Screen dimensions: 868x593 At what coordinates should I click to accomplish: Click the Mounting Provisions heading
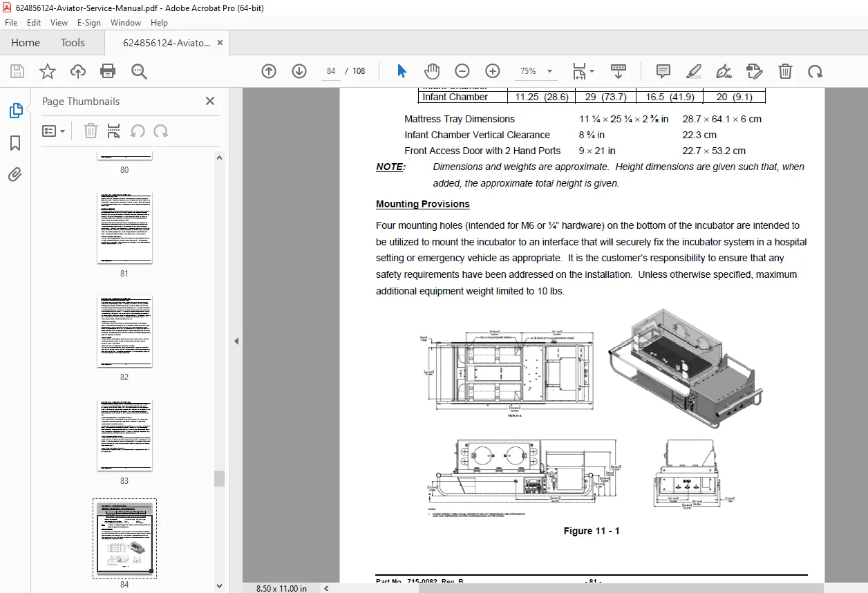423,204
